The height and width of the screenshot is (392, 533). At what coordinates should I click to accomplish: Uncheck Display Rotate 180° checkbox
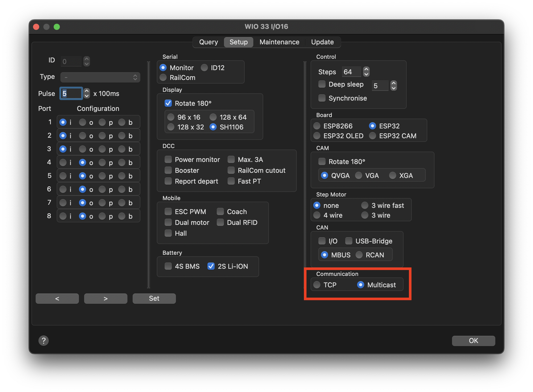tap(168, 103)
